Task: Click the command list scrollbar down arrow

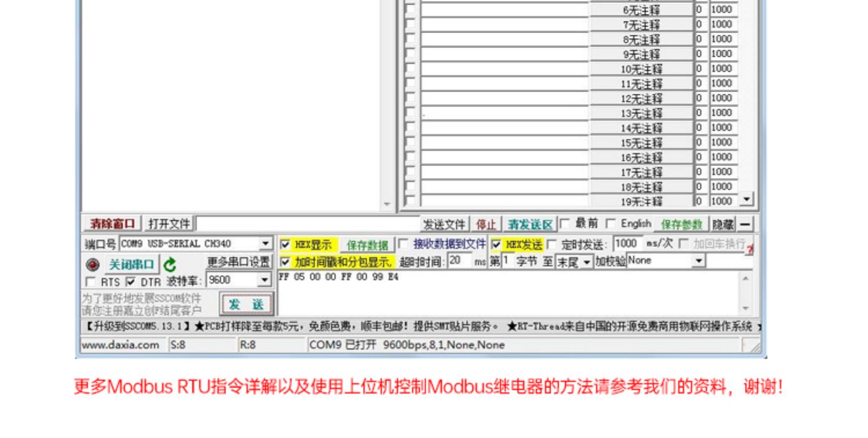Action: click(x=747, y=200)
